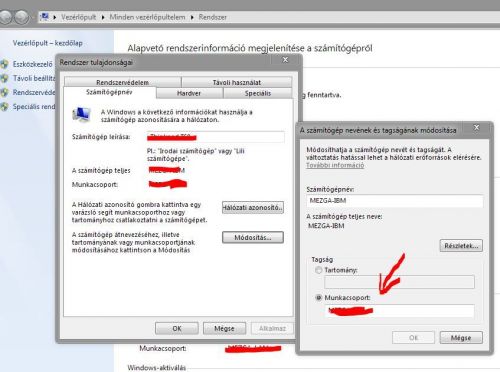500x372 pixels.
Task: Open the Eszközkezelő sidebar link
Action: 33,64
